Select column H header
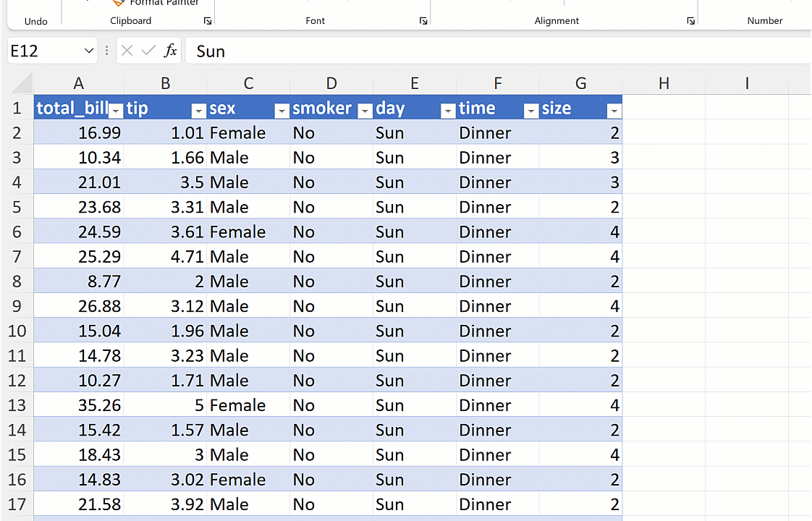812x521 pixels. click(x=664, y=83)
